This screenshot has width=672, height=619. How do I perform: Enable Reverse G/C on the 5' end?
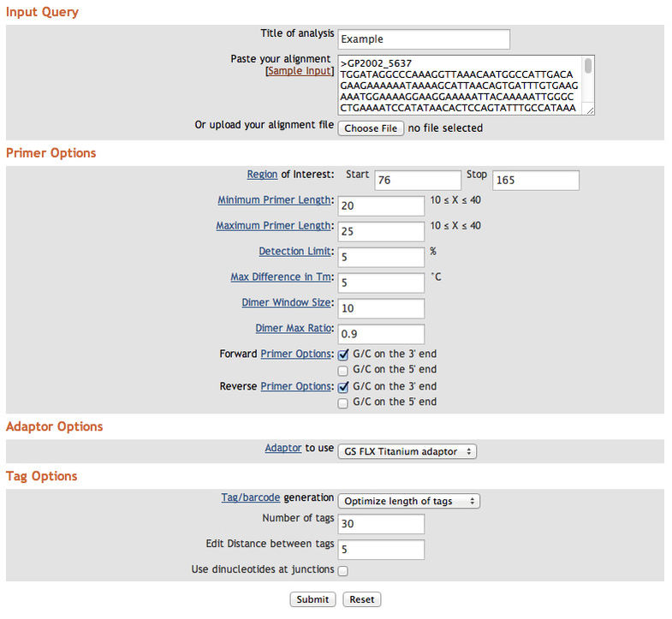pos(343,403)
